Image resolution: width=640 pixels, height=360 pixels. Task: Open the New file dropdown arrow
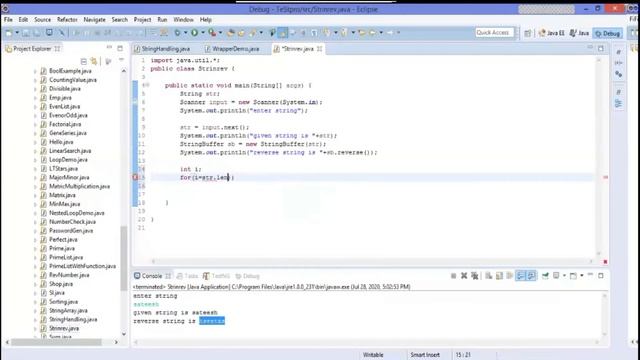17,33
